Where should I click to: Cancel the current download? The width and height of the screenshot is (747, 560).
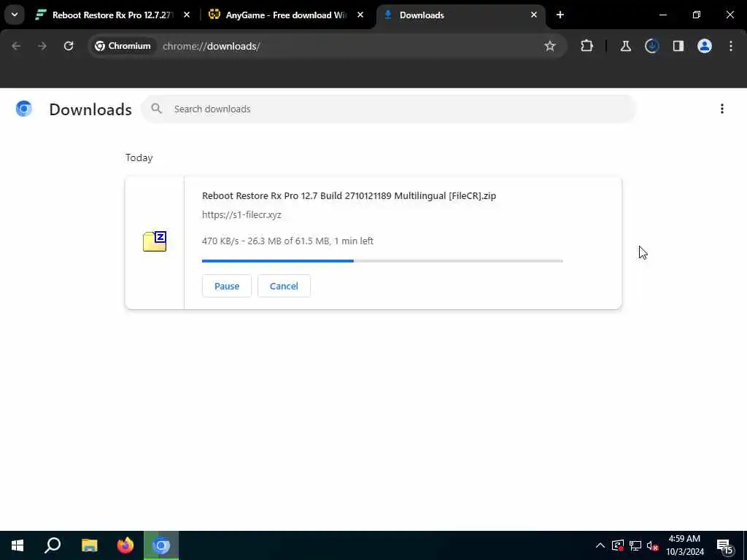coord(284,286)
